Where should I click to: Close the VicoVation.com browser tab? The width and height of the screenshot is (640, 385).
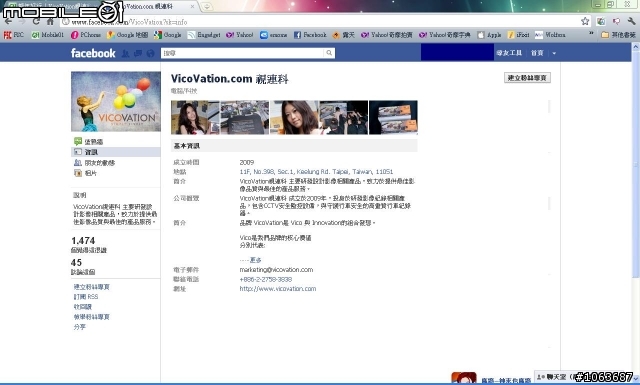pos(193,7)
